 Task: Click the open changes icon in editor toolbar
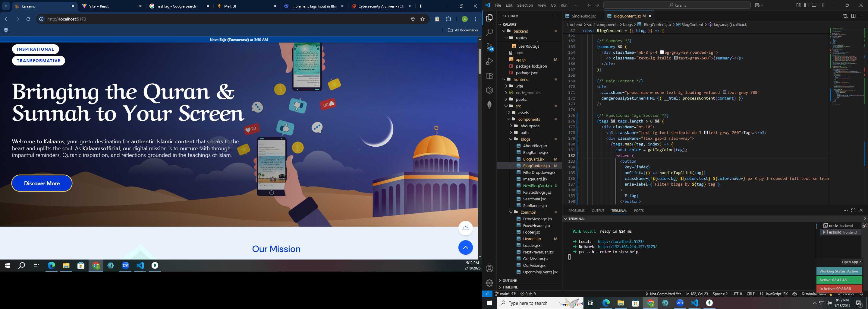coord(845,16)
